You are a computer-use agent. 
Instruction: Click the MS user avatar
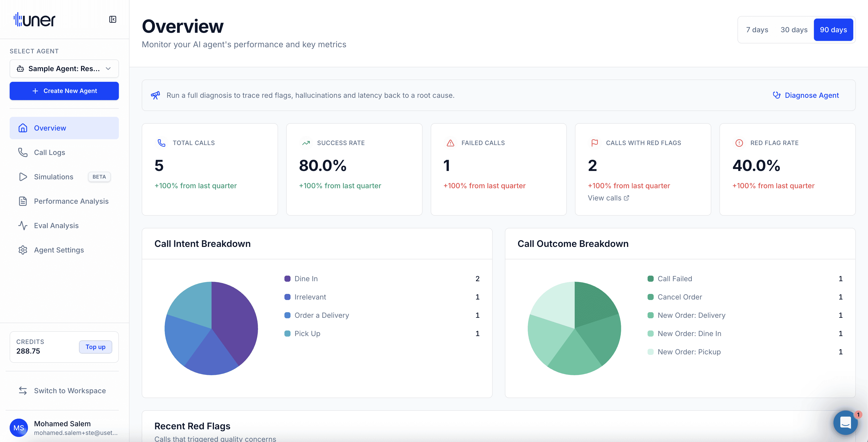tap(19, 428)
